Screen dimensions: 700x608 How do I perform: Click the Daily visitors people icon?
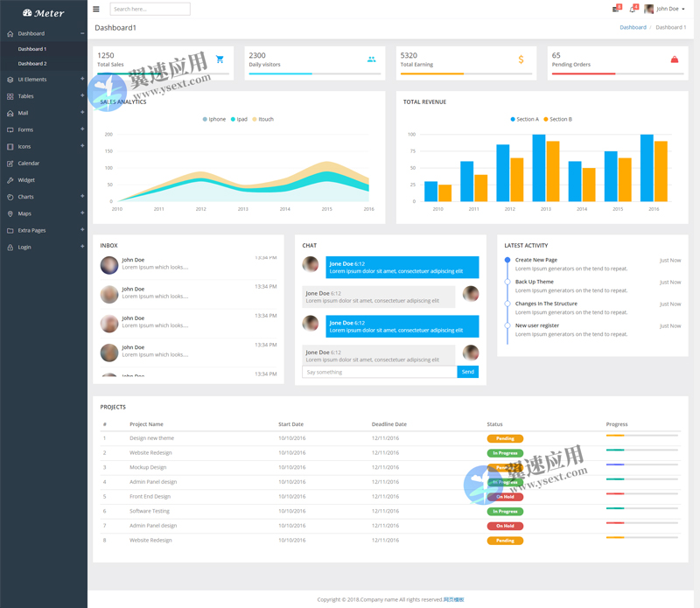tap(371, 59)
